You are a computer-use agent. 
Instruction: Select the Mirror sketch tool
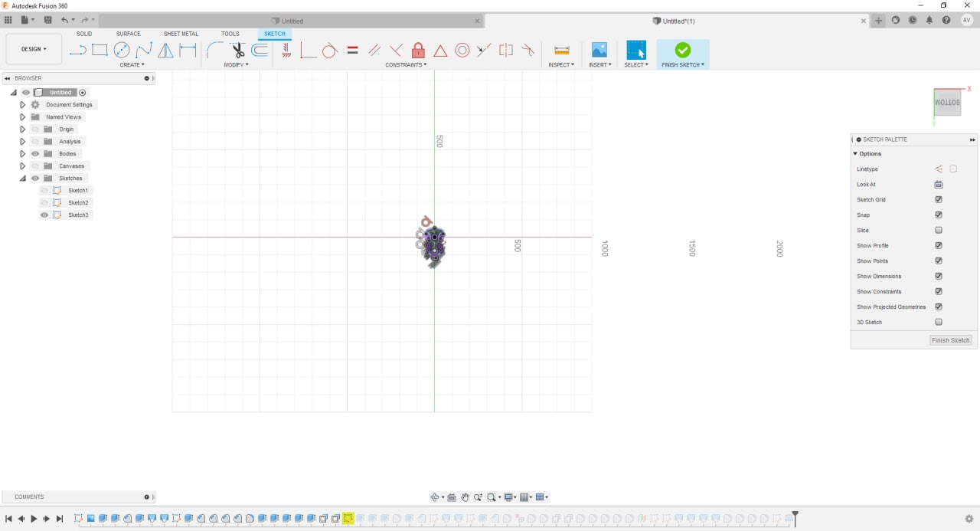(165, 51)
